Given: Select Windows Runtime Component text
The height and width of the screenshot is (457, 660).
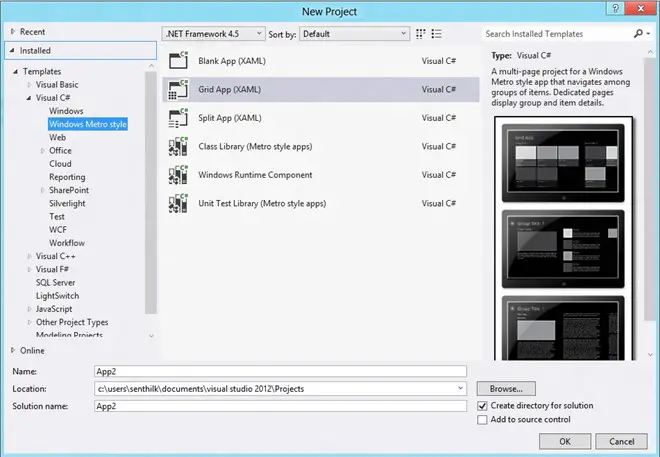Looking at the screenshot, I should [x=255, y=175].
